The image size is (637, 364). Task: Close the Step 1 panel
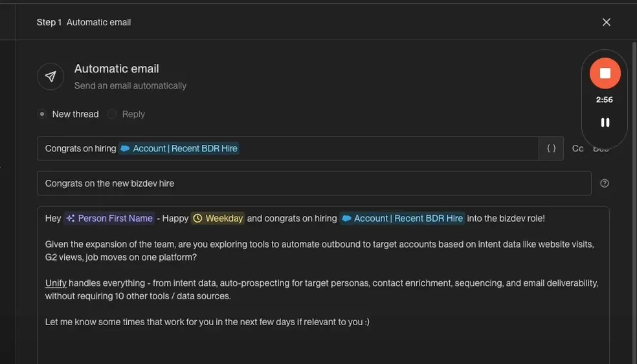click(606, 22)
